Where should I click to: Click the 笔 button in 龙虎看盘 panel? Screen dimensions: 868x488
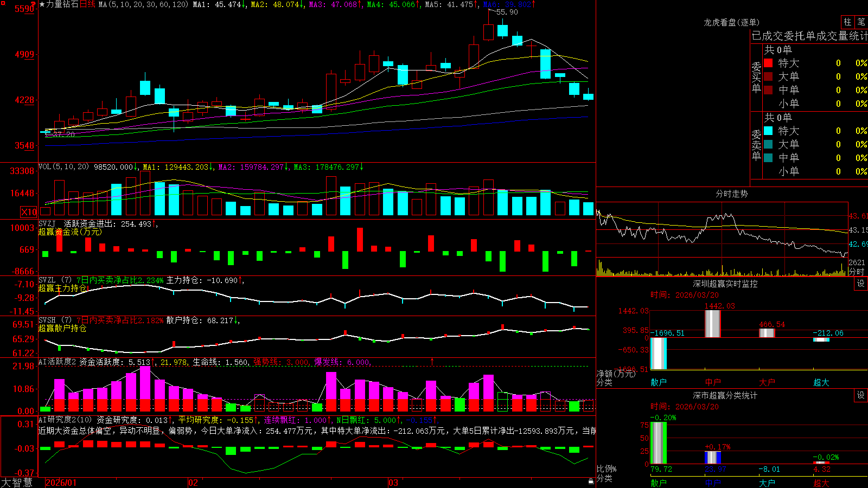861,22
